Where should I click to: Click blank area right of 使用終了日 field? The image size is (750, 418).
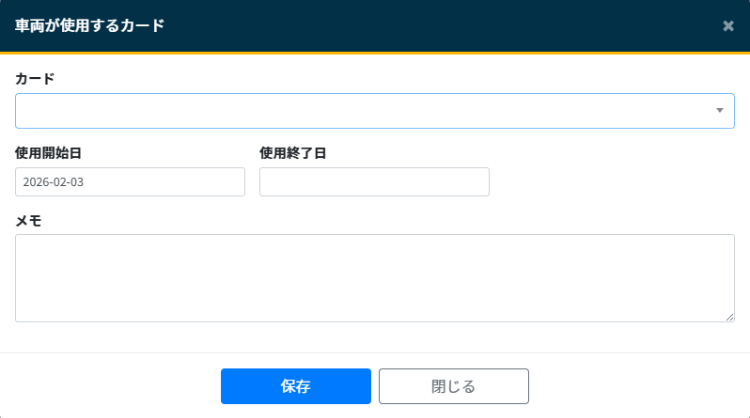pyautogui.click(x=610, y=182)
